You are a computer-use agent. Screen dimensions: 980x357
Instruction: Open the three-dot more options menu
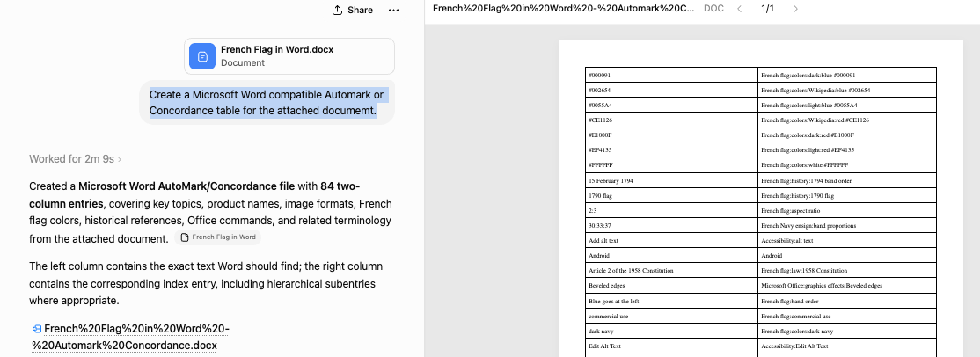point(393,10)
